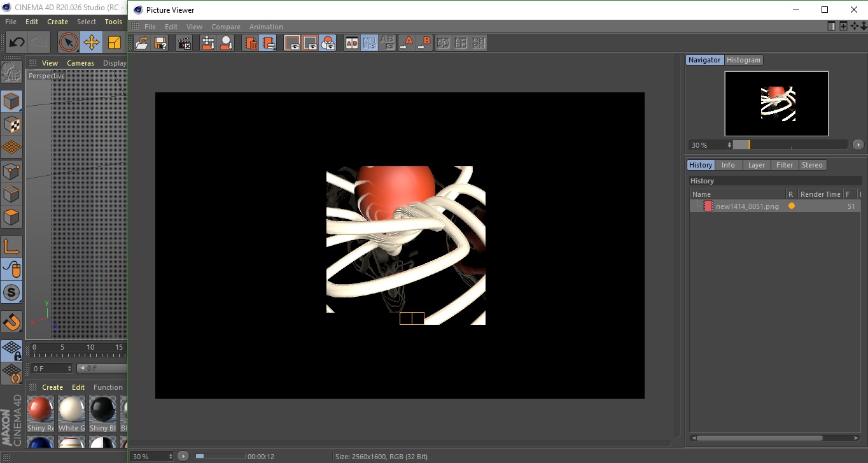
Task: Click the Undo arrow icon
Action: point(17,43)
